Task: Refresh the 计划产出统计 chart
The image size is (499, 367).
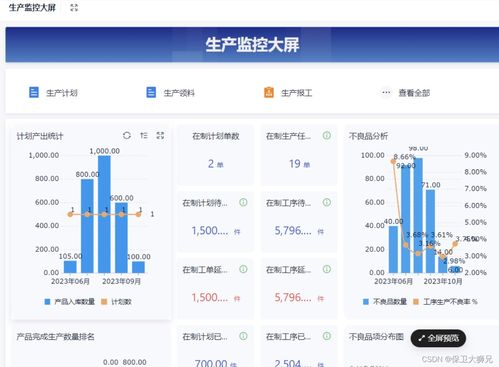Action: tap(127, 135)
